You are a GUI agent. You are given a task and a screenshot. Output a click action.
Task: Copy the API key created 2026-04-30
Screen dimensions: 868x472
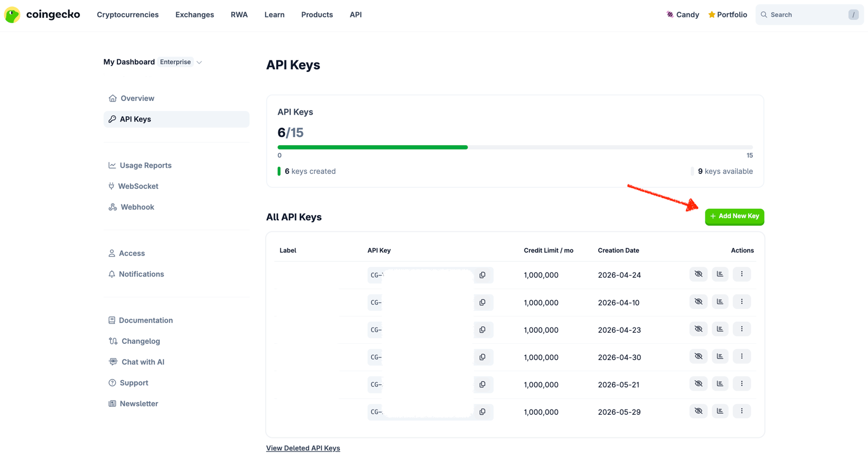pyautogui.click(x=482, y=357)
